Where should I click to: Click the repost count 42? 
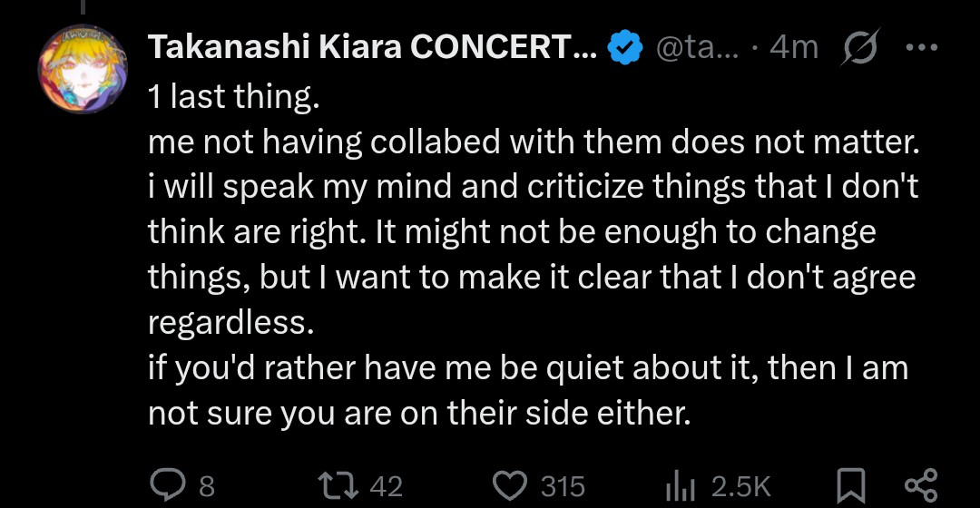click(387, 487)
